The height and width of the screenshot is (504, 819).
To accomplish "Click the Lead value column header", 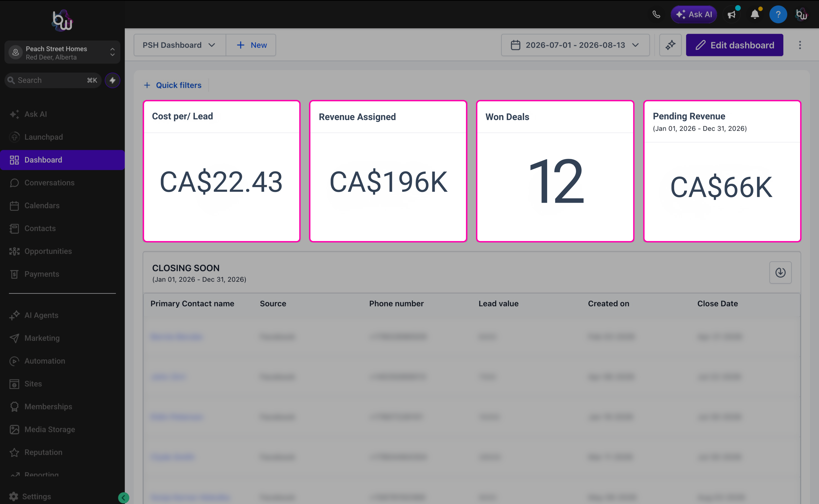I will (499, 304).
